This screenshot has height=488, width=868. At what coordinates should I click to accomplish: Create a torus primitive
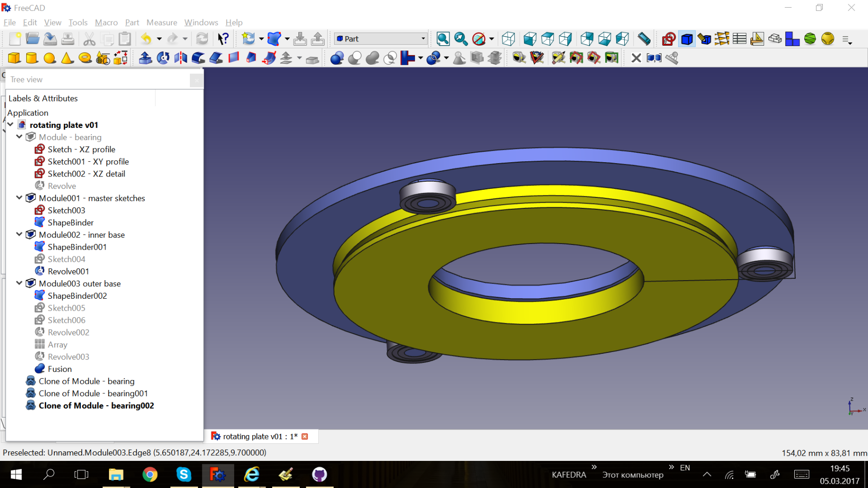(85, 58)
